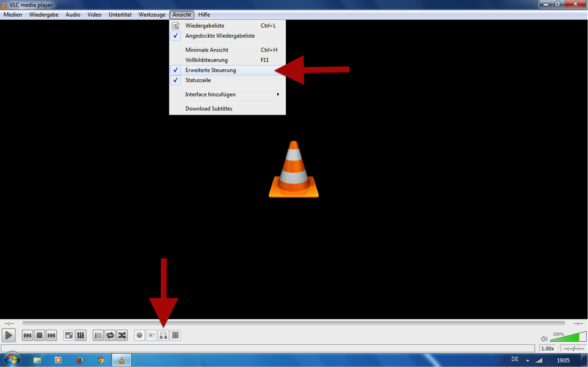Image resolution: width=588 pixels, height=367 pixels.
Task: Click the elapsed time label left of seek bar
Action: (x=10, y=323)
